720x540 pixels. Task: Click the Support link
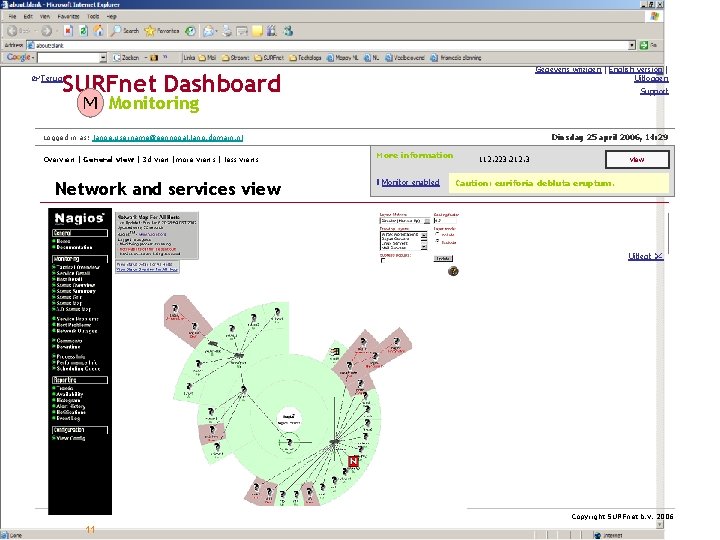tap(654, 91)
